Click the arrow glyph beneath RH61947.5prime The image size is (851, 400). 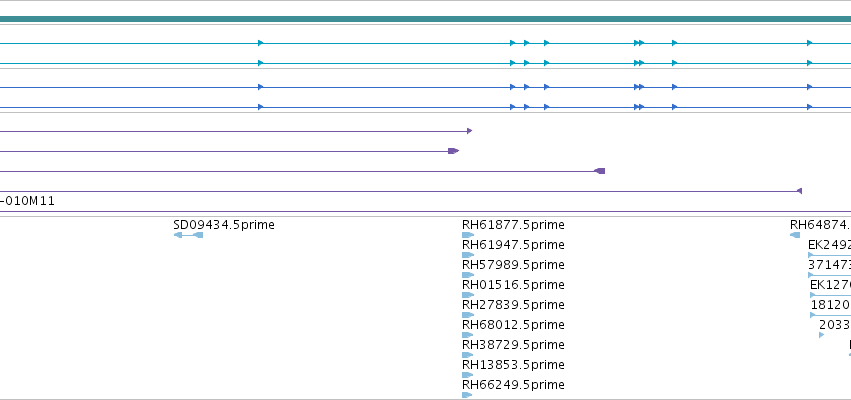coord(468,255)
